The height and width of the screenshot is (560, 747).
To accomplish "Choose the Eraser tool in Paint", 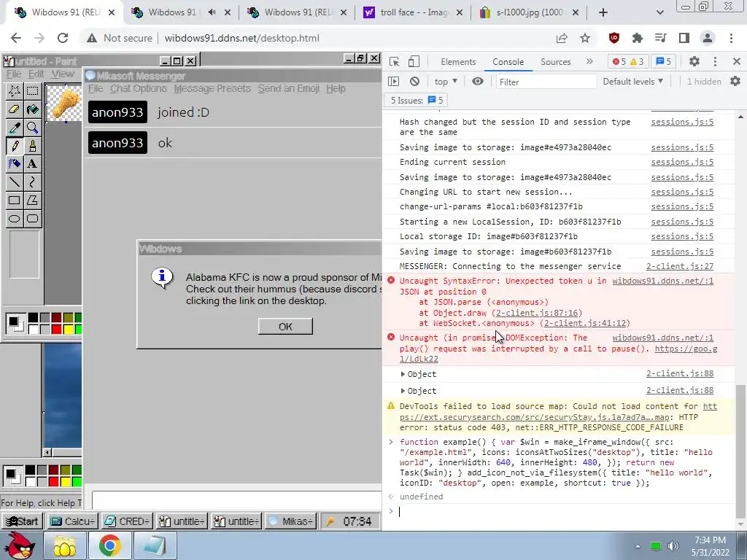I will click(x=15, y=109).
